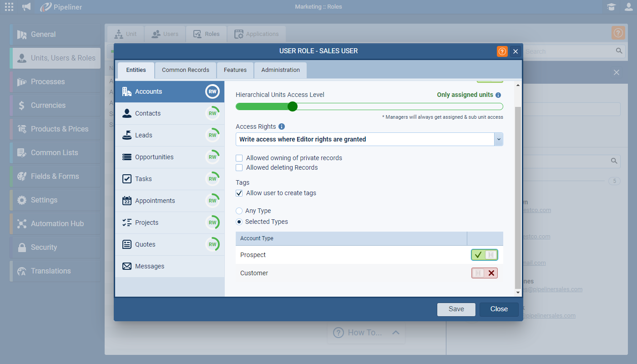Open the Access Rights dropdown
637x364 pixels.
tap(498, 139)
